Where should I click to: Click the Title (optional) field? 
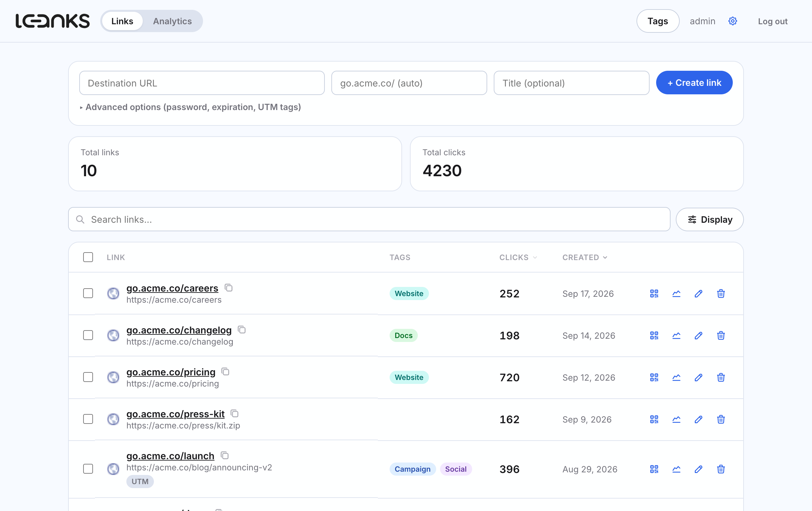tap(571, 83)
